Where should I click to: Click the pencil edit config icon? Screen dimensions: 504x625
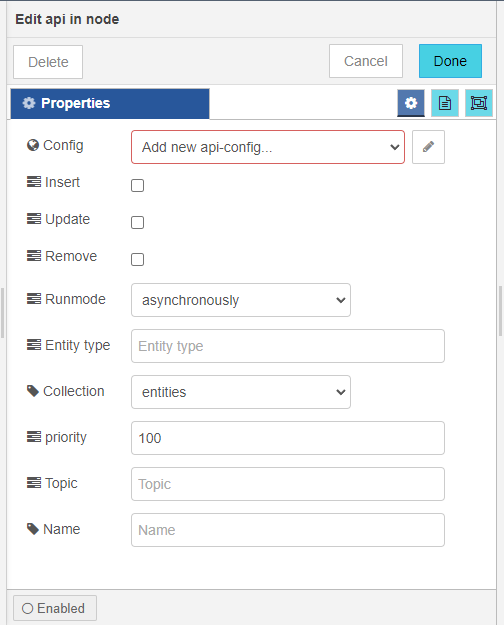click(428, 147)
